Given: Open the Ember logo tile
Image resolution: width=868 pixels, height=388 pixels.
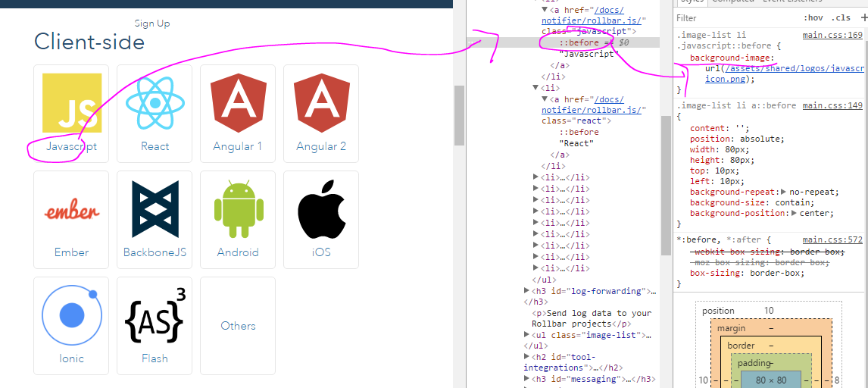Looking at the screenshot, I should pos(72,211).
